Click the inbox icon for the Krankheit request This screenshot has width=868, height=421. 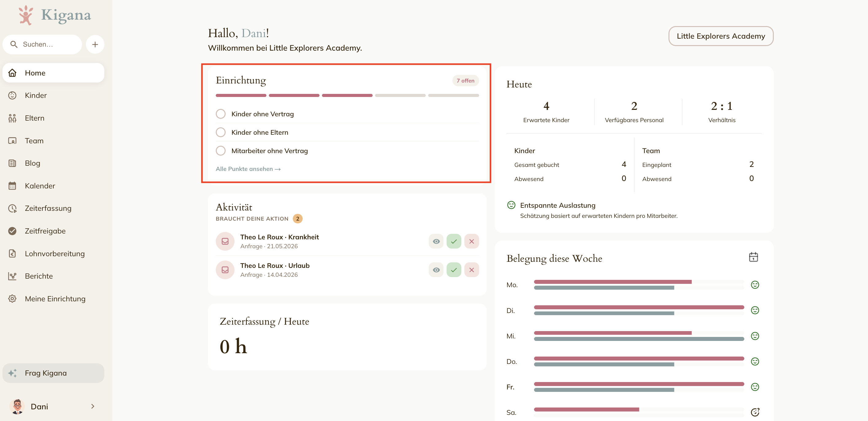[x=225, y=241]
